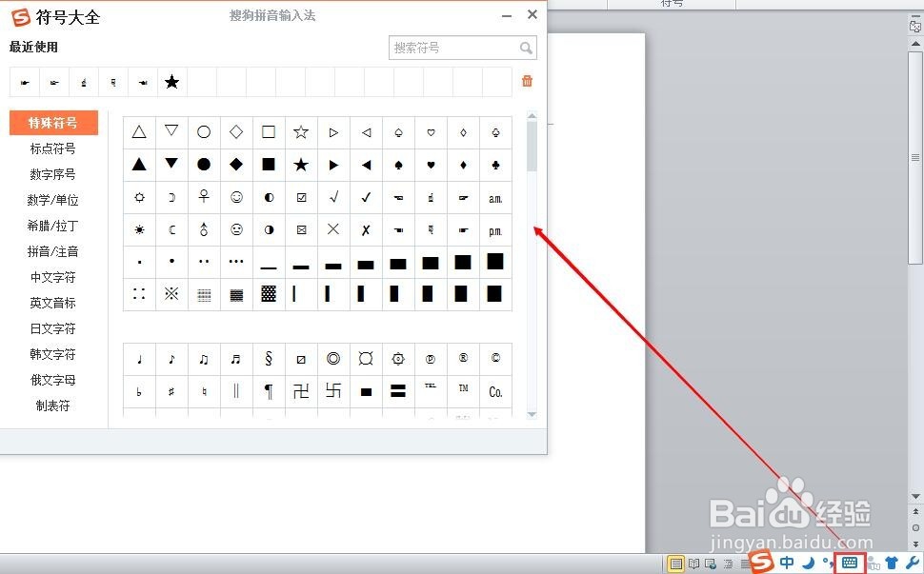Click the symbols panel scrollbar
The width and height of the screenshot is (924, 574).
coord(532,143)
